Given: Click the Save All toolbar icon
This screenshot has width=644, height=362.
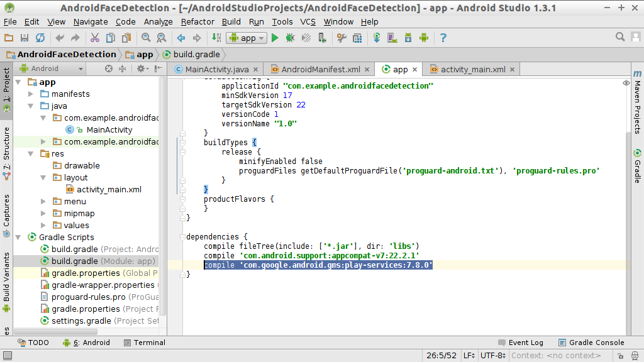Looking at the screenshot, I should pos(25,38).
